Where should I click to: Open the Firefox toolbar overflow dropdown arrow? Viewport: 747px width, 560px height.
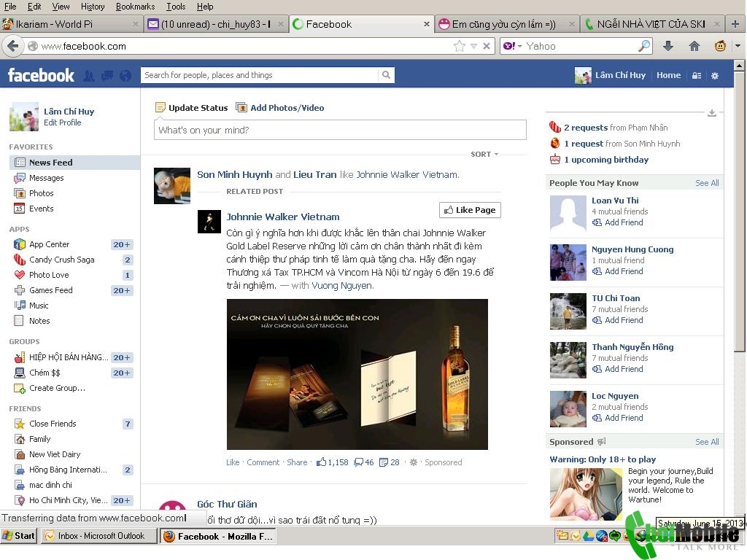(738, 46)
